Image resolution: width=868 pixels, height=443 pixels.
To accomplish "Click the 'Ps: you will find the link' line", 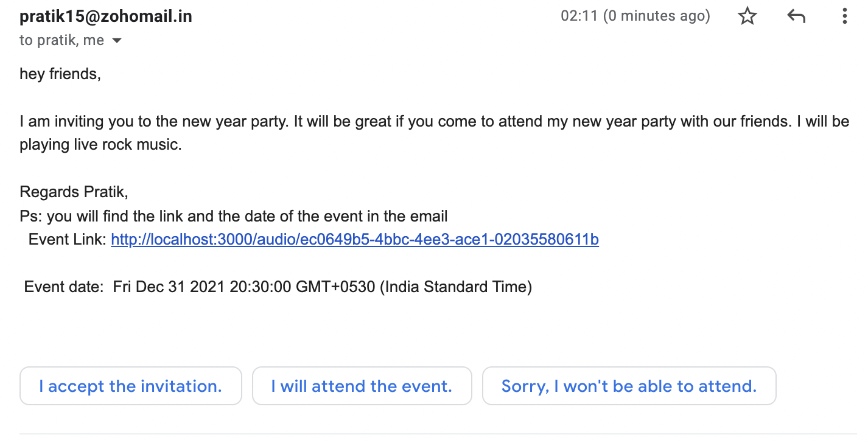I will point(233,216).
